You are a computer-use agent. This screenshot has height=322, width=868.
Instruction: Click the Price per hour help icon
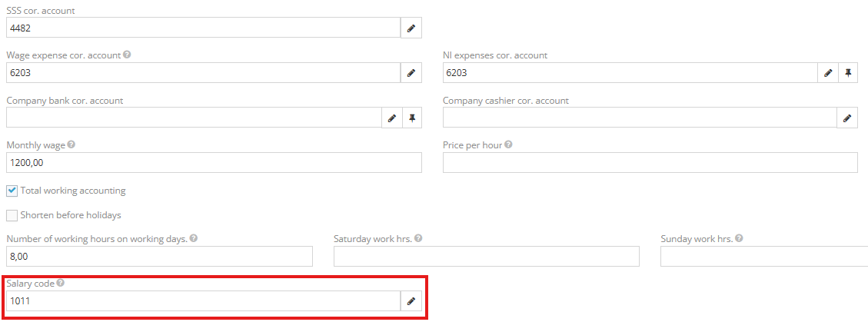coord(508,144)
